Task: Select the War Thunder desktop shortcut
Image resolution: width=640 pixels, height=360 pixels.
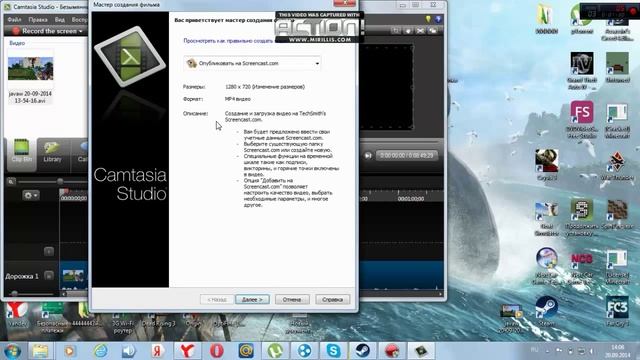Action: pyautogui.click(x=617, y=166)
